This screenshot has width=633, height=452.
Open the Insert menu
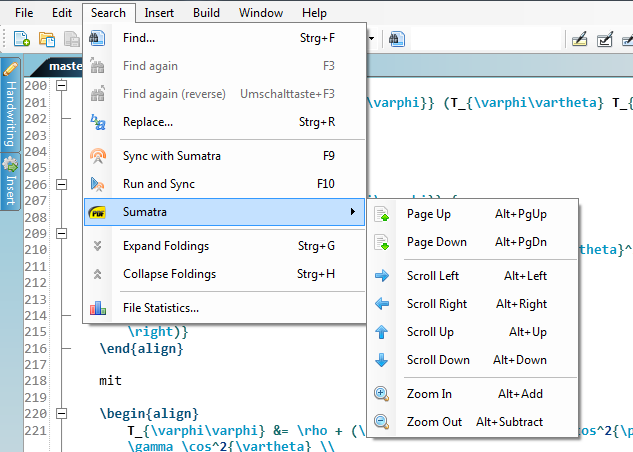point(159,13)
